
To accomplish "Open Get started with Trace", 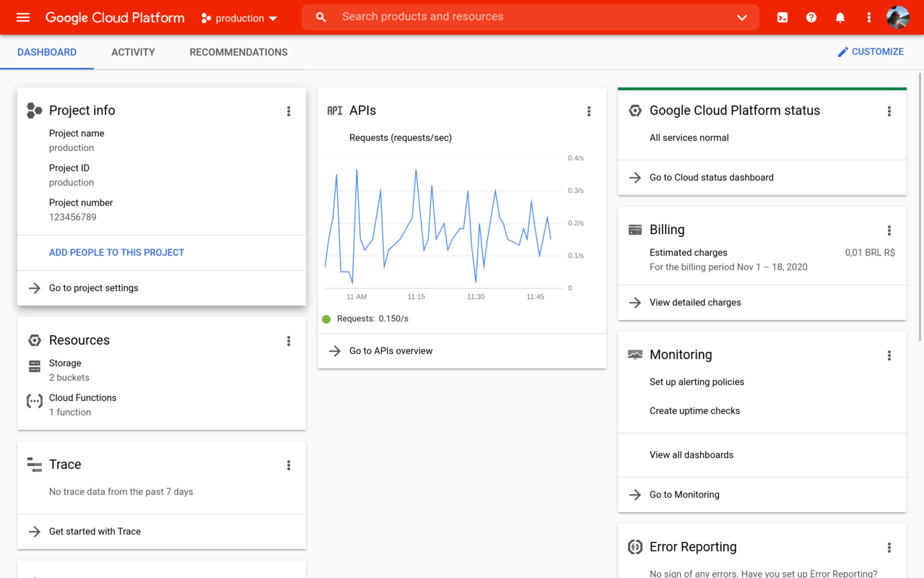I will click(94, 531).
